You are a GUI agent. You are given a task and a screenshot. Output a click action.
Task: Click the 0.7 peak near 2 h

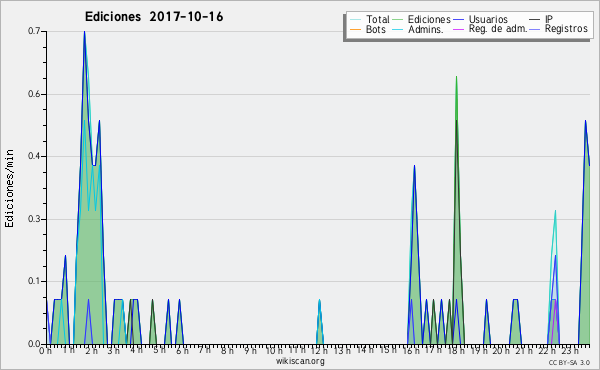[x=84, y=32]
